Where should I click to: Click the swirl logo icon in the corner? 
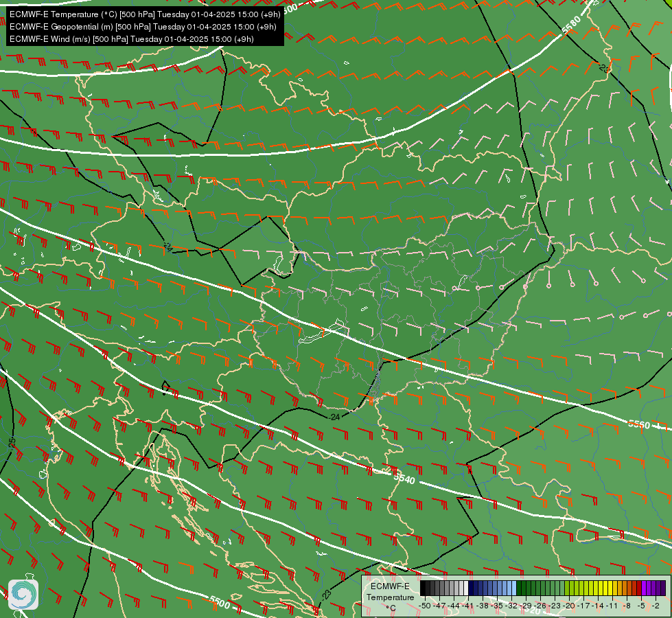(x=23, y=594)
